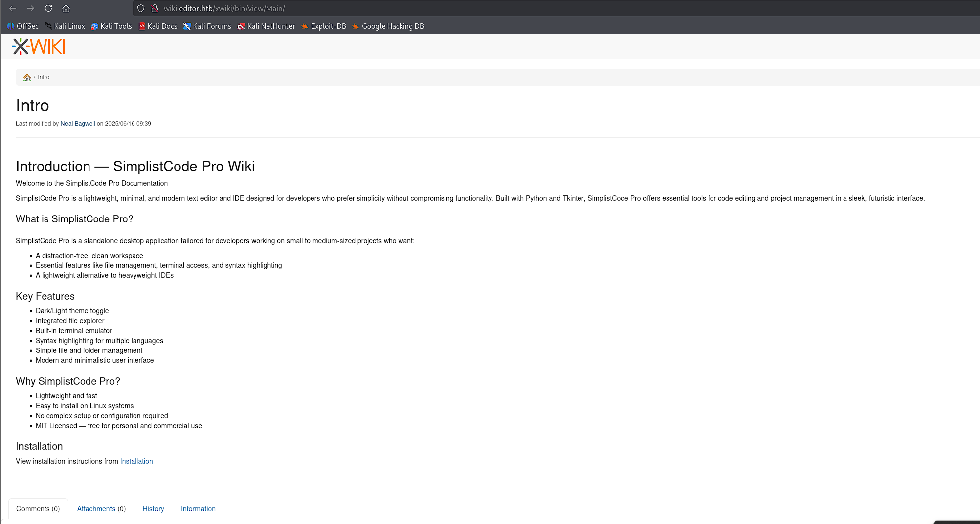The height and width of the screenshot is (524, 980).
Task: Click the back navigation arrow
Action: point(12,8)
